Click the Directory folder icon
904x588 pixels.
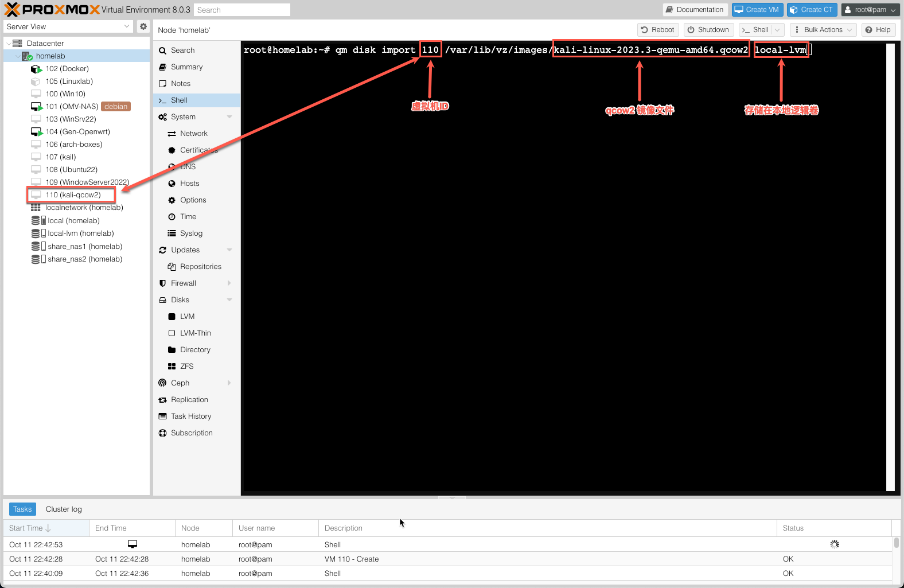coord(172,350)
